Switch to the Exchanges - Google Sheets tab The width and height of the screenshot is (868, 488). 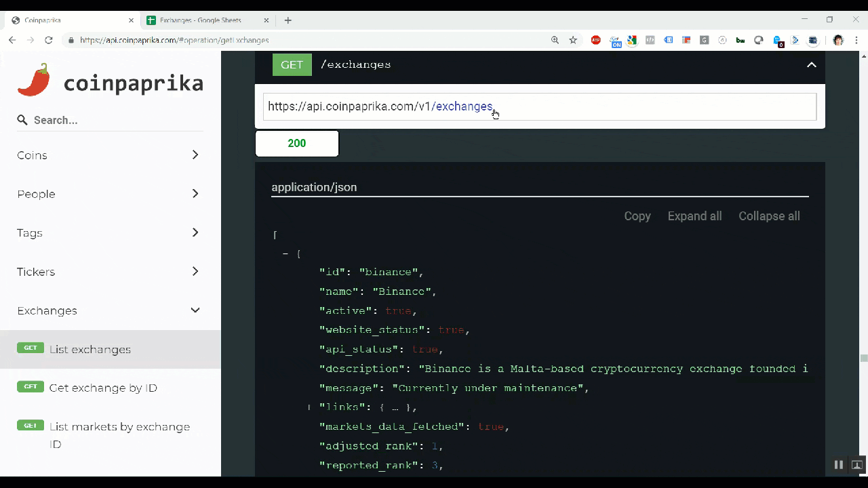point(207,20)
